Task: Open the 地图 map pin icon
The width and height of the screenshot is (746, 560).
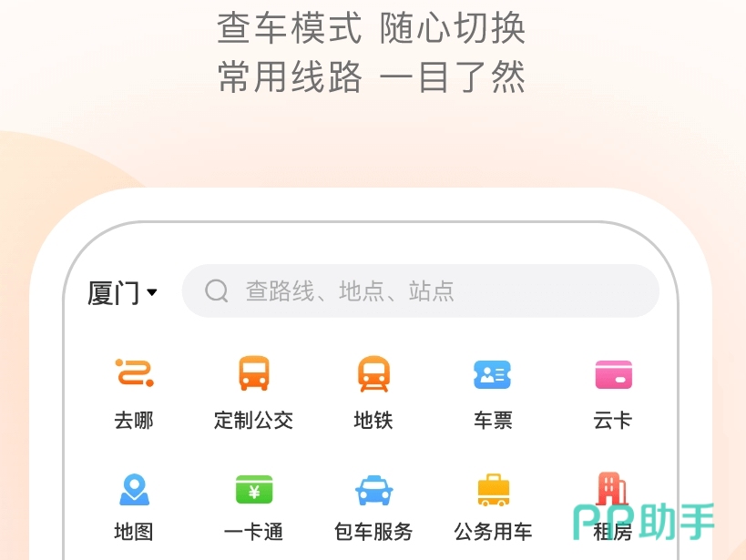Action: [x=134, y=490]
